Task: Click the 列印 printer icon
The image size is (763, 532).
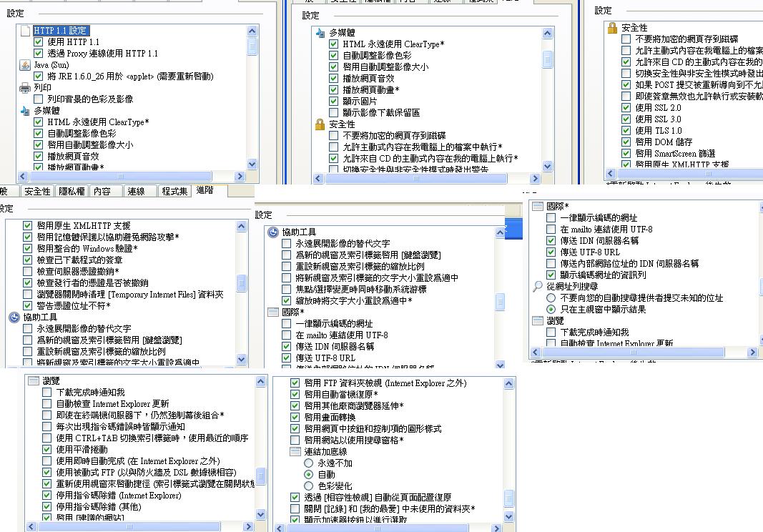Action: [25, 88]
